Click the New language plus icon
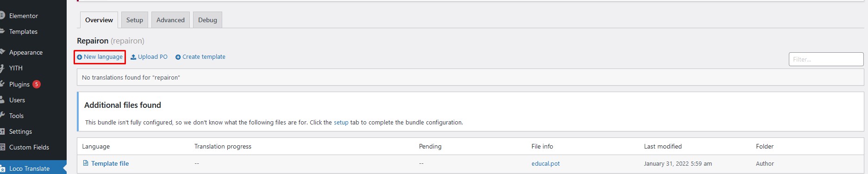 click(x=80, y=57)
